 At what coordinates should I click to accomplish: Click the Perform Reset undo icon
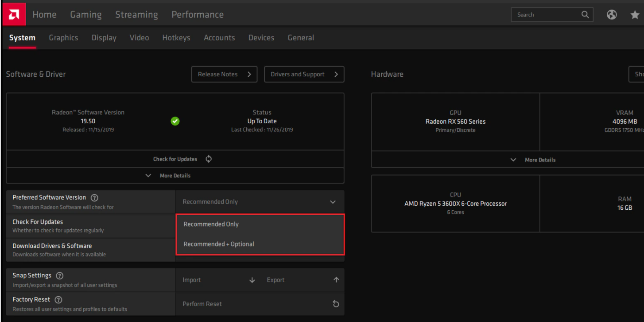point(336,304)
